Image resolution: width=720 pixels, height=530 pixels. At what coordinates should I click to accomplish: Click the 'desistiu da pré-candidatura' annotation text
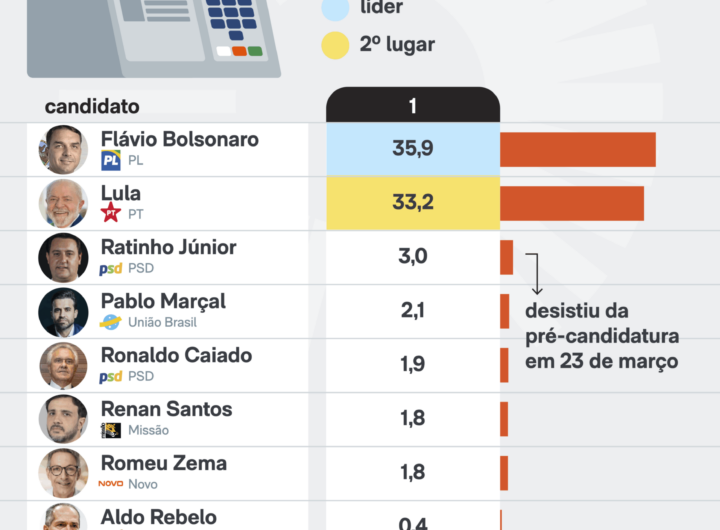601,336
